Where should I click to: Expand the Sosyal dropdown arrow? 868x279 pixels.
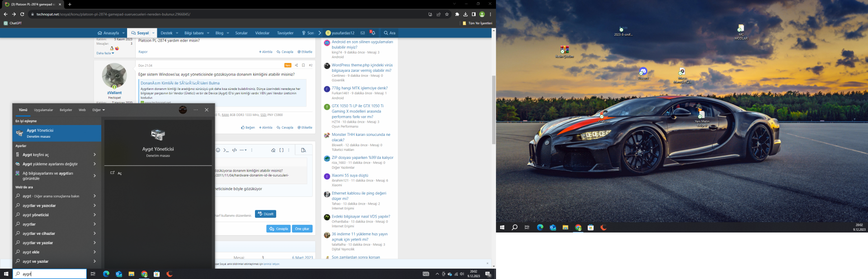coord(154,33)
